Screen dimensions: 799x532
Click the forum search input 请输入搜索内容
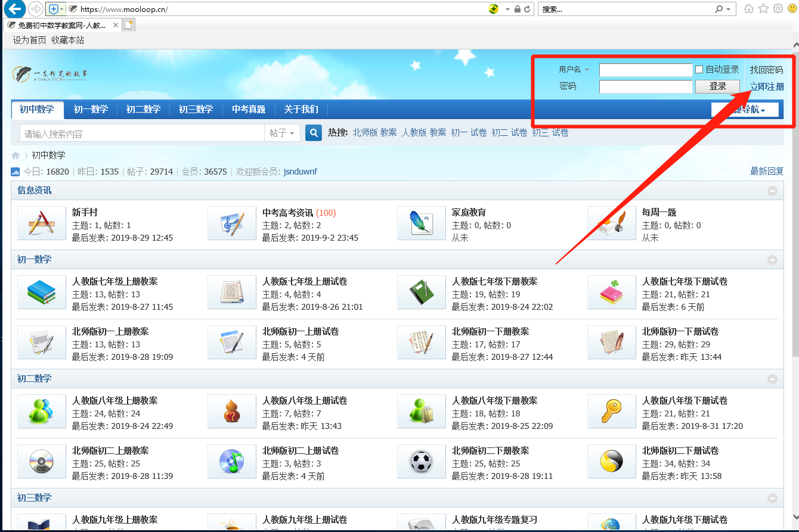pyautogui.click(x=142, y=133)
